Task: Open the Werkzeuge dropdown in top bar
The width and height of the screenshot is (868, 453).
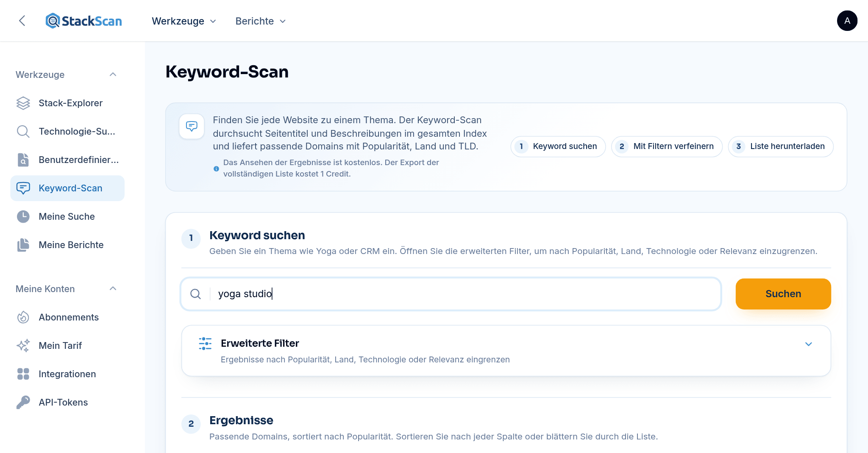Action: coord(184,21)
